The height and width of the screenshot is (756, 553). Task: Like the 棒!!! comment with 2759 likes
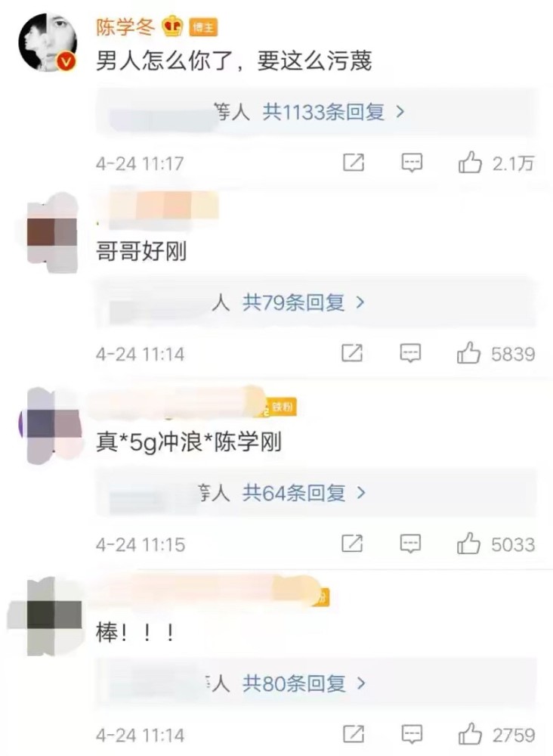tap(470, 734)
